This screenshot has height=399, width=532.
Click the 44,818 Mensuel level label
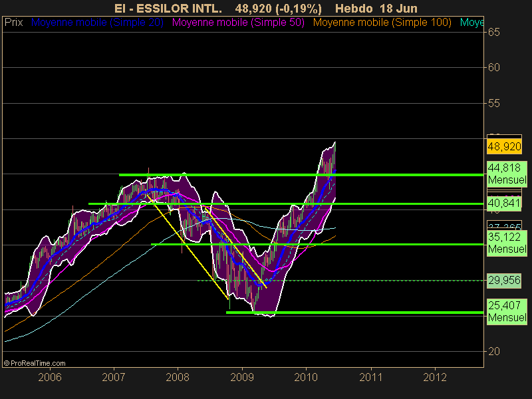click(x=507, y=174)
